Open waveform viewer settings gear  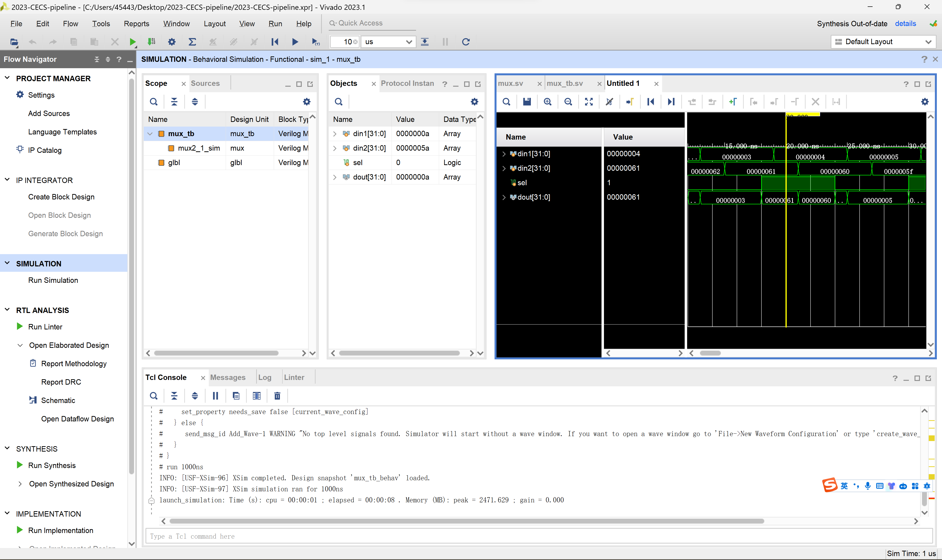point(925,102)
